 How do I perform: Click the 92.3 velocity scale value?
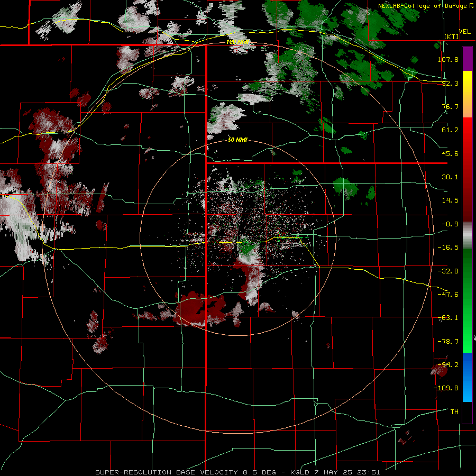click(450, 83)
